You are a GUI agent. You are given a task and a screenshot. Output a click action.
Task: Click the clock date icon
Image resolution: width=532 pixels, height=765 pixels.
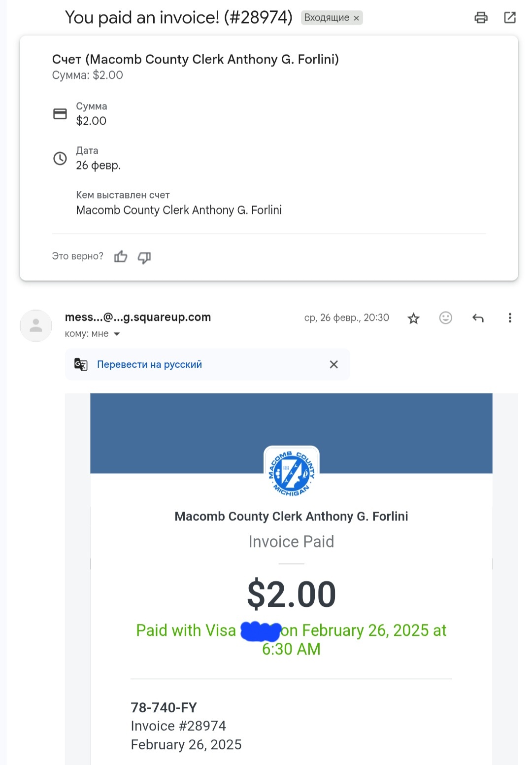pos(60,158)
